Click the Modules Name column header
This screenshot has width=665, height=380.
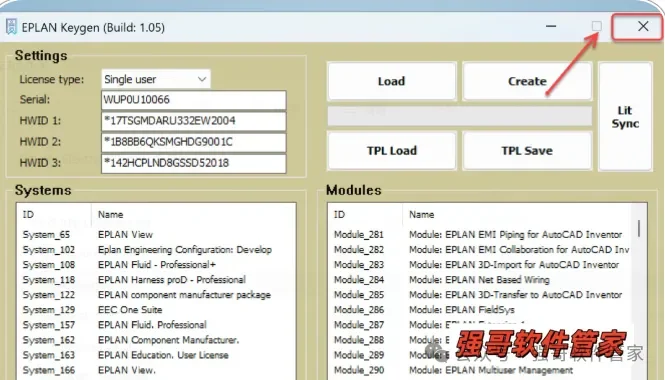517,215
